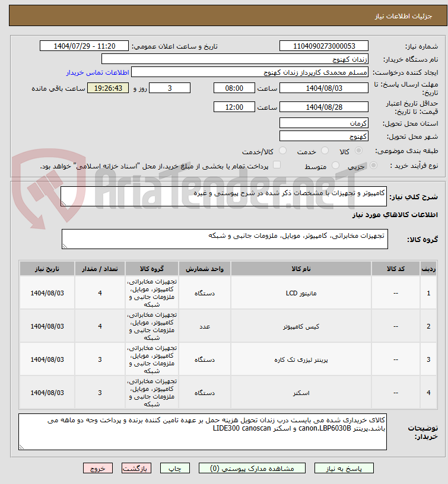The width and height of the screenshot is (448, 484).
Task: Click the گروه کالا textarea
Action: point(225,239)
